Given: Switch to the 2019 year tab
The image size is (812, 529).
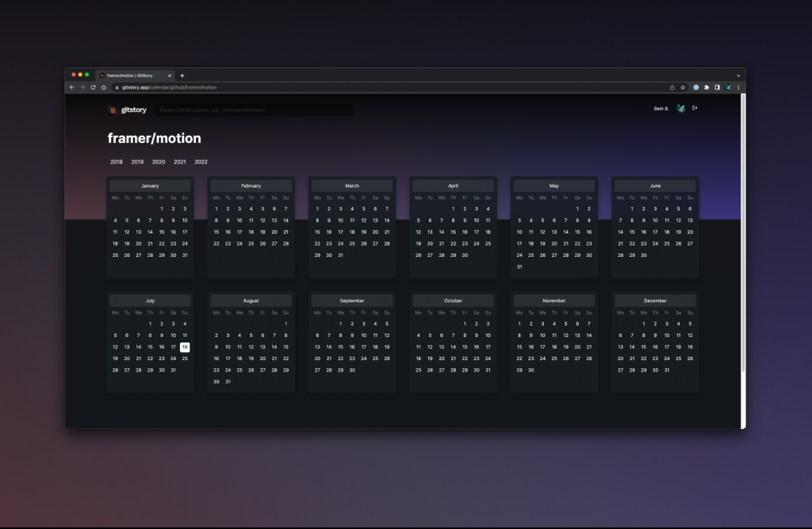Looking at the screenshot, I should [x=137, y=162].
